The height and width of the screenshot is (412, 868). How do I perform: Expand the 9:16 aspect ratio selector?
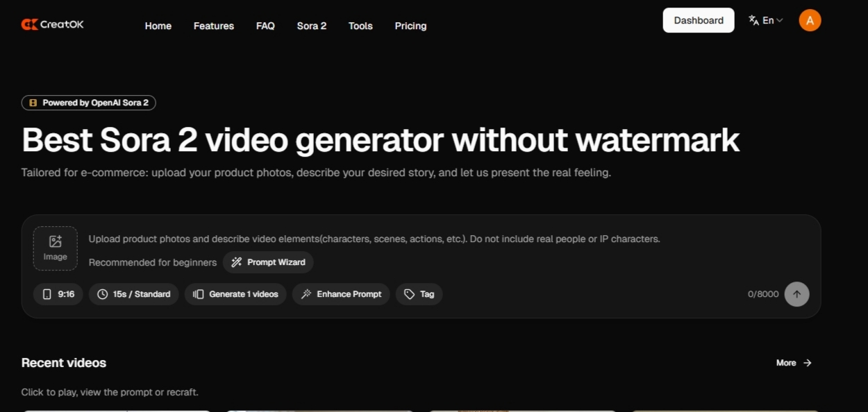click(58, 294)
